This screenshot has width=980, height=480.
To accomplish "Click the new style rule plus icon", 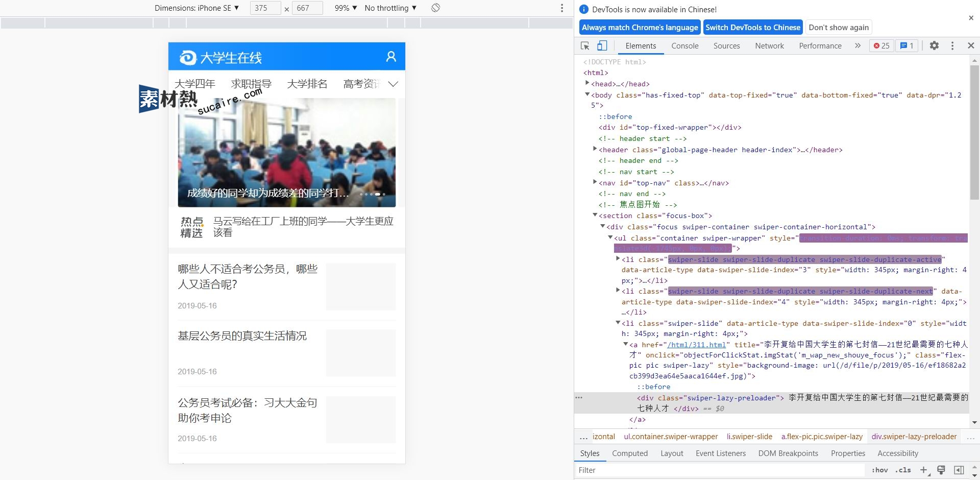I will coord(923,470).
